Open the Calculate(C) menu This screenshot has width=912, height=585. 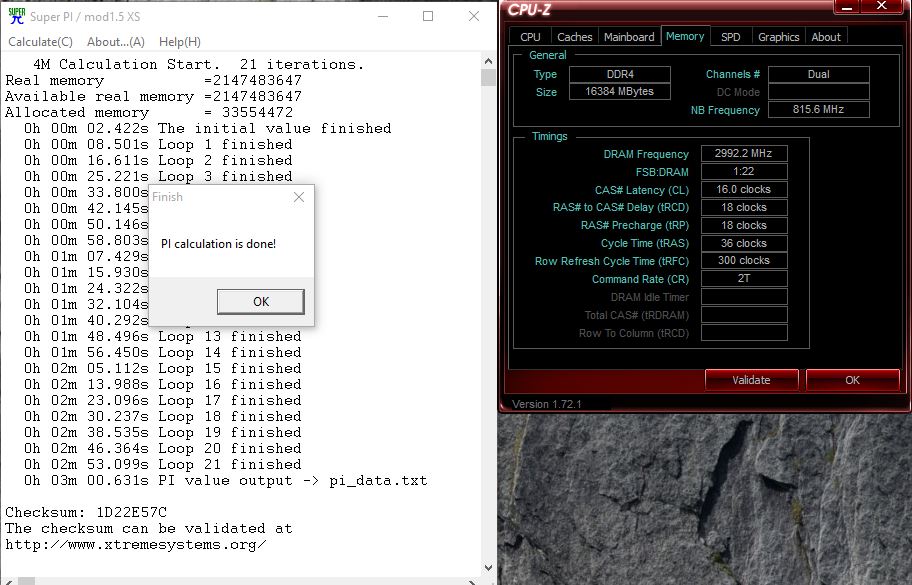[x=40, y=42]
